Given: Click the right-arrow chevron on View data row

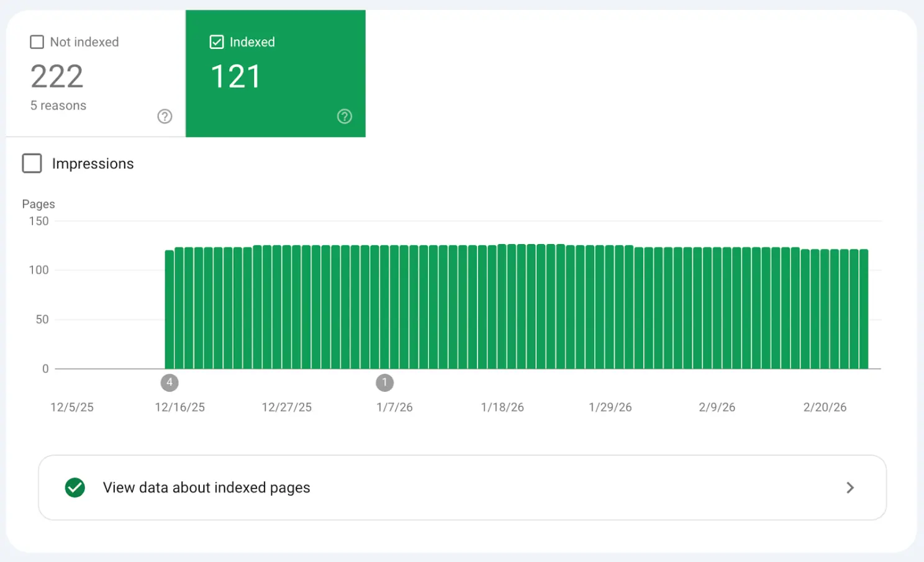Looking at the screenshot, I should point(850,487).
